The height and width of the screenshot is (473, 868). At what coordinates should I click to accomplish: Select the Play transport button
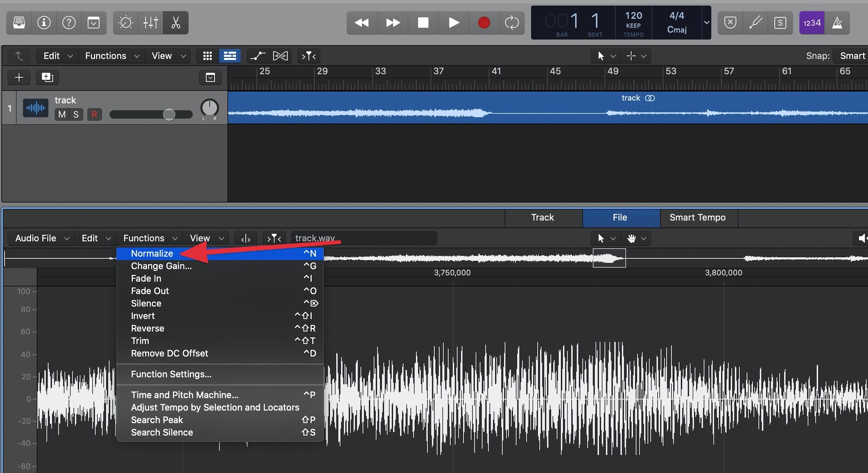[453, 22]
